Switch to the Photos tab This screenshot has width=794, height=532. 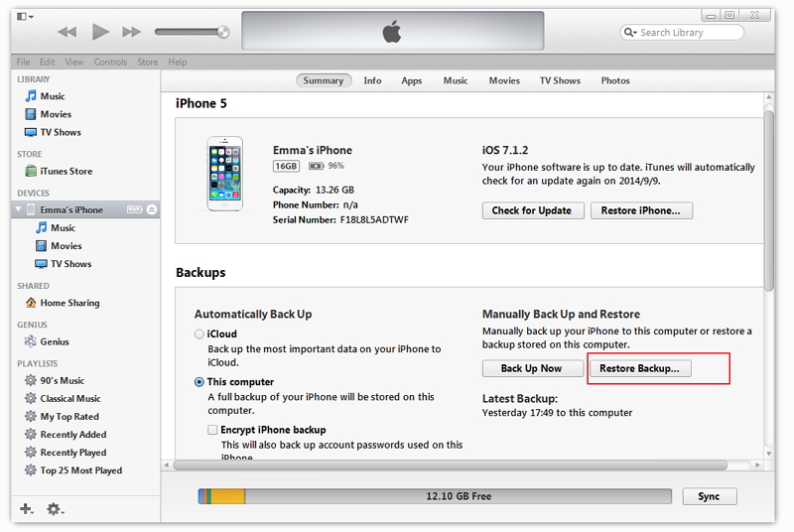615,80
